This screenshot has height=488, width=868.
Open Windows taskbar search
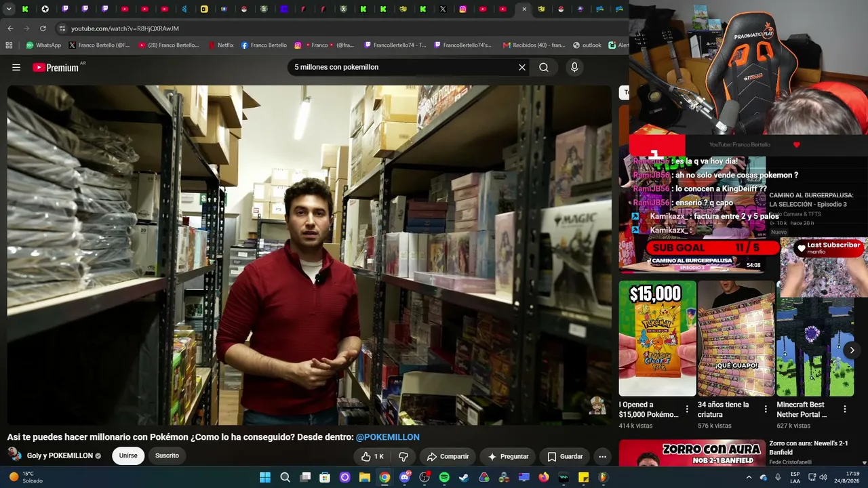coord(285,477)
